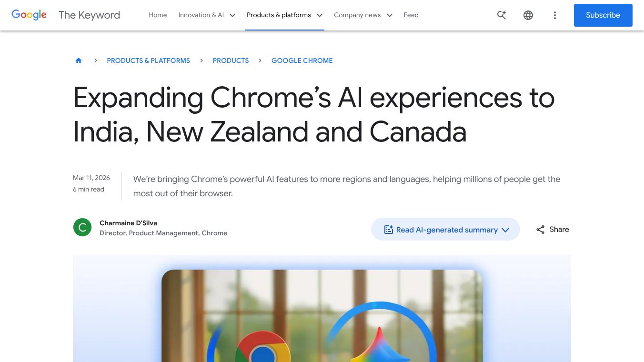Click The Keyword site title
644x362 pixels.
89,15
